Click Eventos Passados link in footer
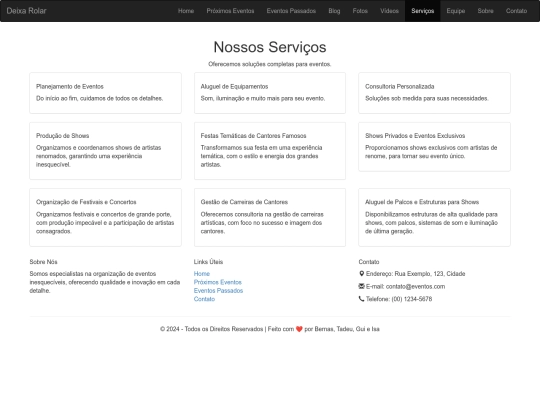540x405 pixels. [218, 291]
